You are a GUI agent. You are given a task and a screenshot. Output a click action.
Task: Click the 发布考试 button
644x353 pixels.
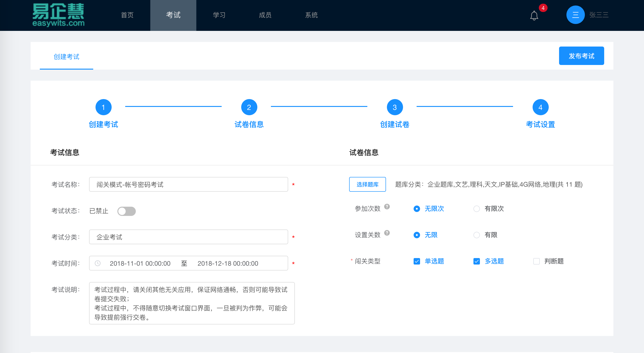tap(581, 56)
